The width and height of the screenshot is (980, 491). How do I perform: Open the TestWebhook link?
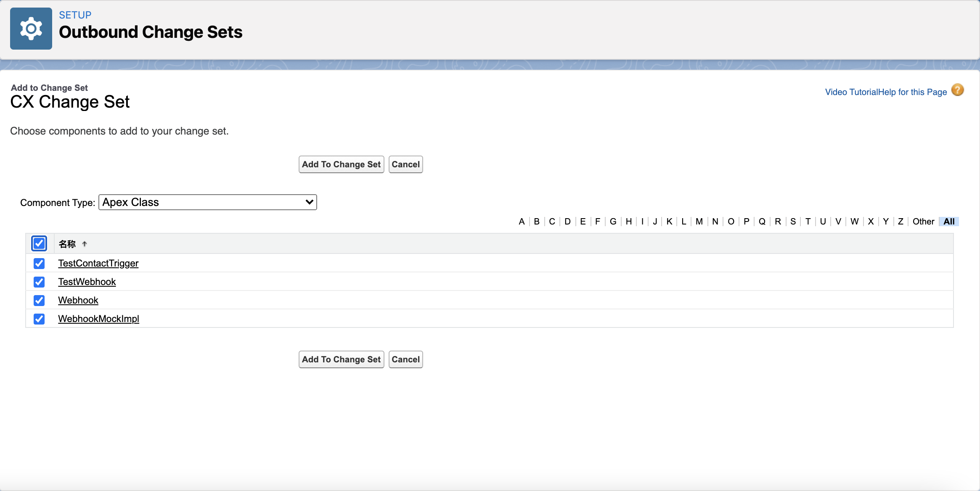[x=87, y=282]
